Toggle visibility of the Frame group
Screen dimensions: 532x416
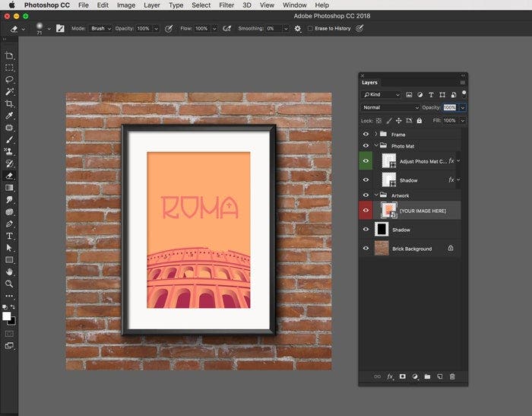(366, 135)
